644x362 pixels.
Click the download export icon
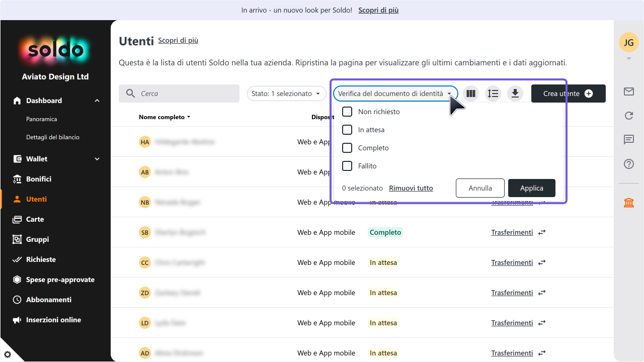point(515,94)
